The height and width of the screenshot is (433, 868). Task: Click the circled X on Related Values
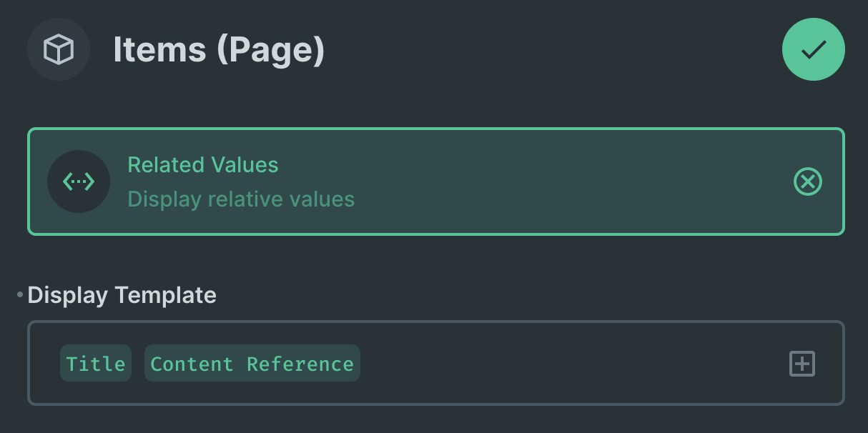click(808, 181)
